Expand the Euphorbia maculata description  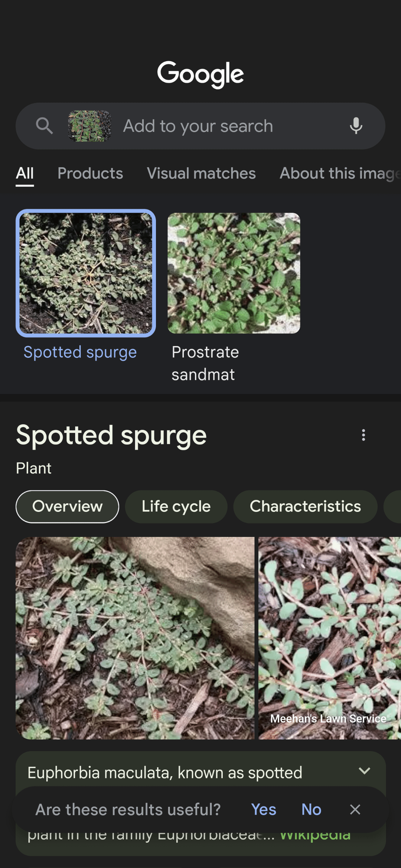[364, 771]
